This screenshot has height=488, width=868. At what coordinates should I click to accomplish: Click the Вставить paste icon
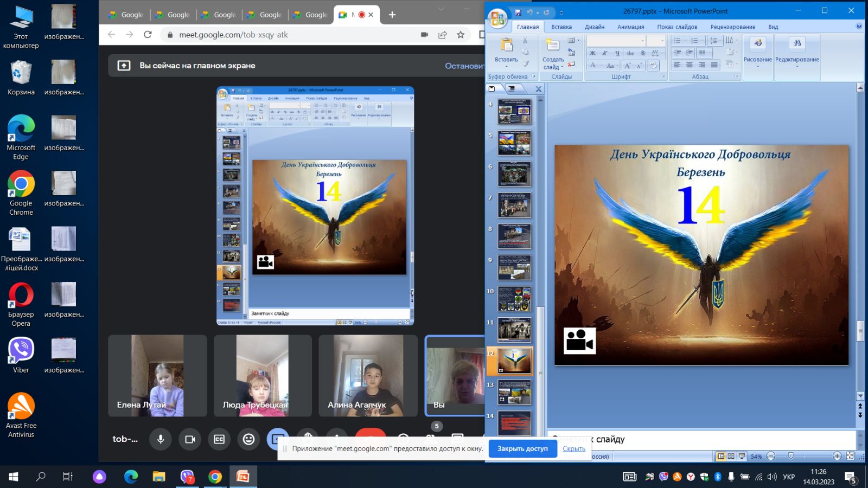(x=506, y=45)
